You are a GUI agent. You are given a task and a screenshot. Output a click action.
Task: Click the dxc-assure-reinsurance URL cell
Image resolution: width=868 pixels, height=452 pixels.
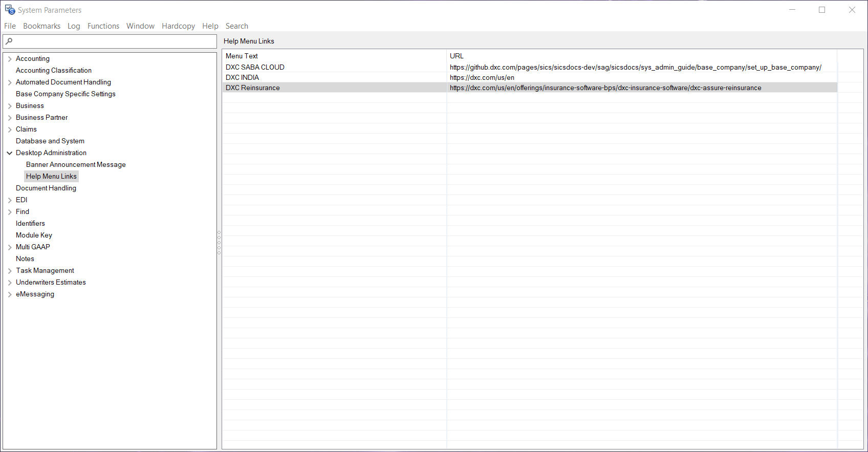point(642,88)
